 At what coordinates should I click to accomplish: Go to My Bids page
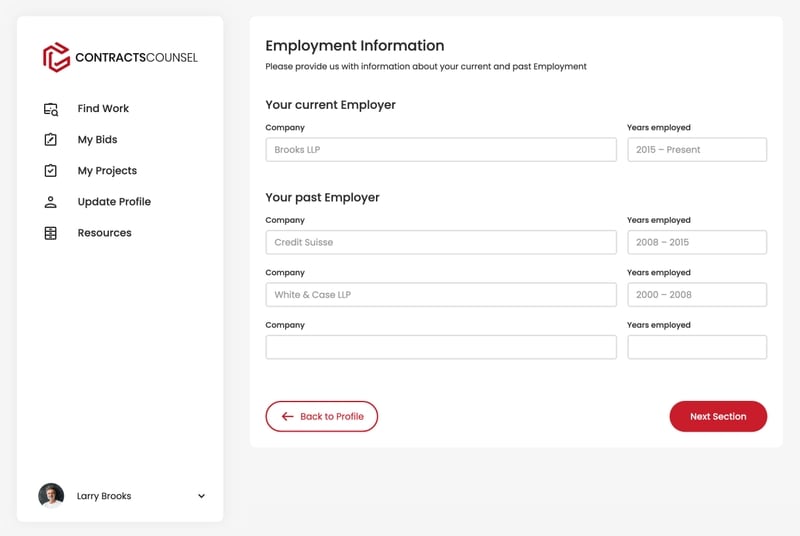tap(97, 140)
